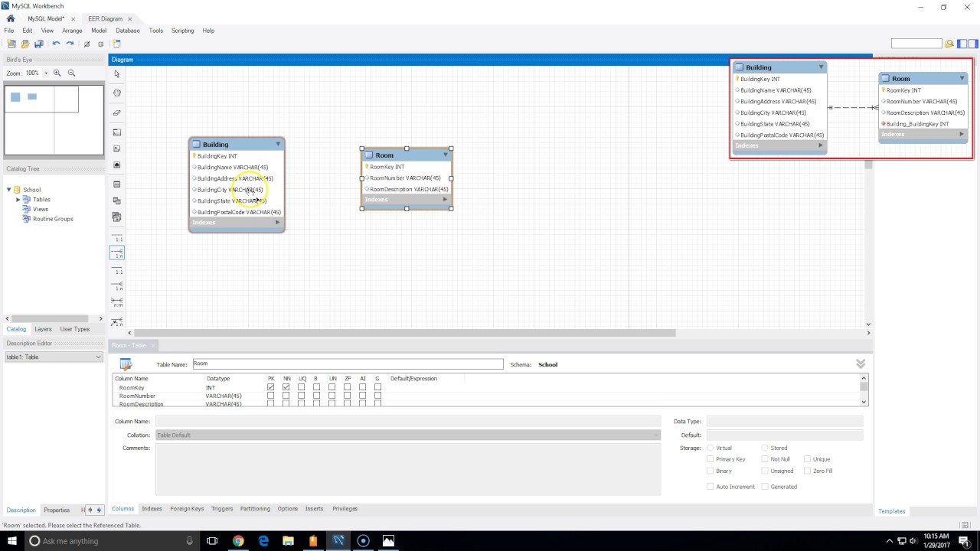
Task: Choose 1:1 non-identifying relationship tool
Action: click(117, 237)
